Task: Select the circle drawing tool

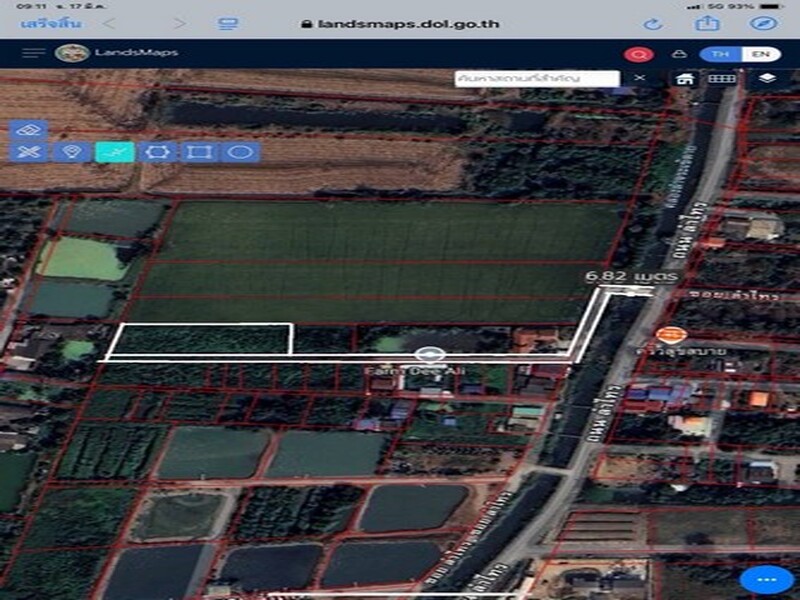Action: coord(240,152)
